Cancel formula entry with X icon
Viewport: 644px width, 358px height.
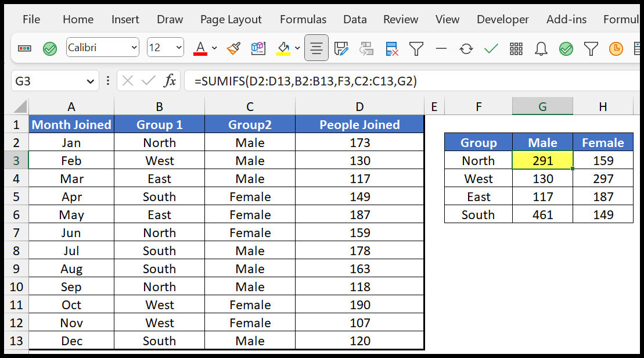coord(128,81)
